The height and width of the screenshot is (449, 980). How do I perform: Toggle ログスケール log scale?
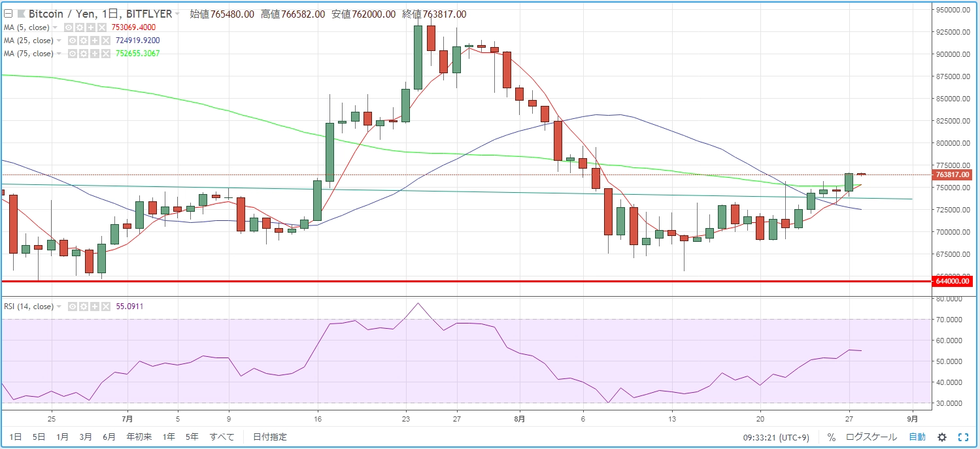871,437
